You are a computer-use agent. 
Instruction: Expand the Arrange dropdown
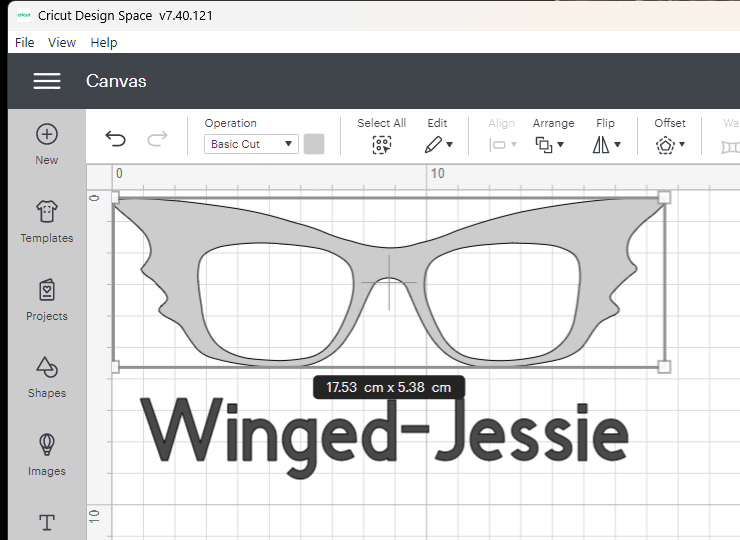[550, 144]
